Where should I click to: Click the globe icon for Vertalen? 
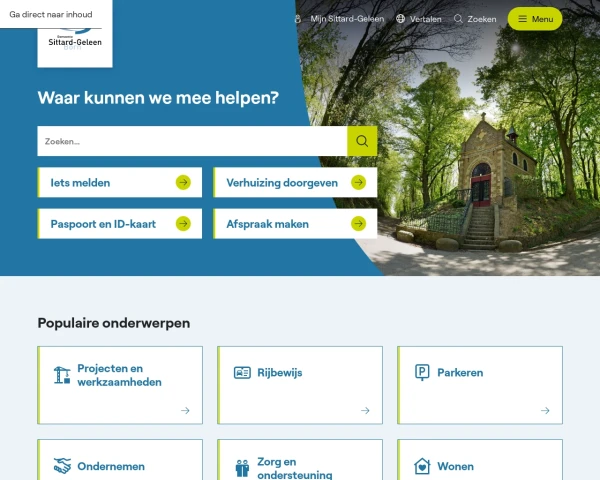pos(400,19)
